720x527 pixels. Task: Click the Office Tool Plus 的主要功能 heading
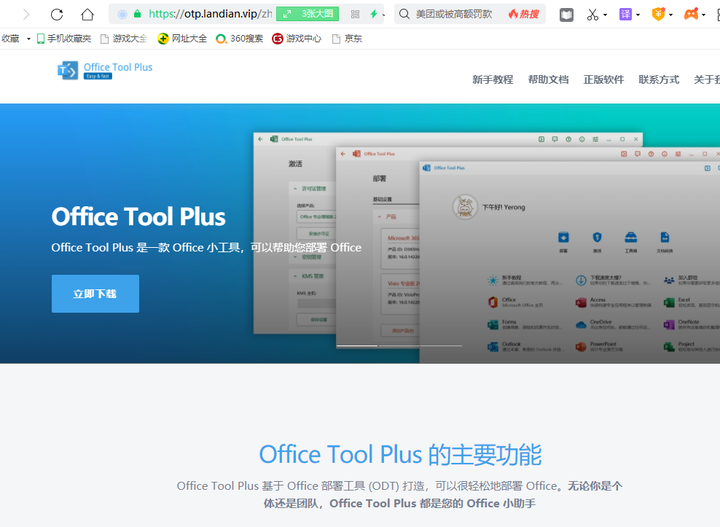pyautogui.click(x=400, y=455)
